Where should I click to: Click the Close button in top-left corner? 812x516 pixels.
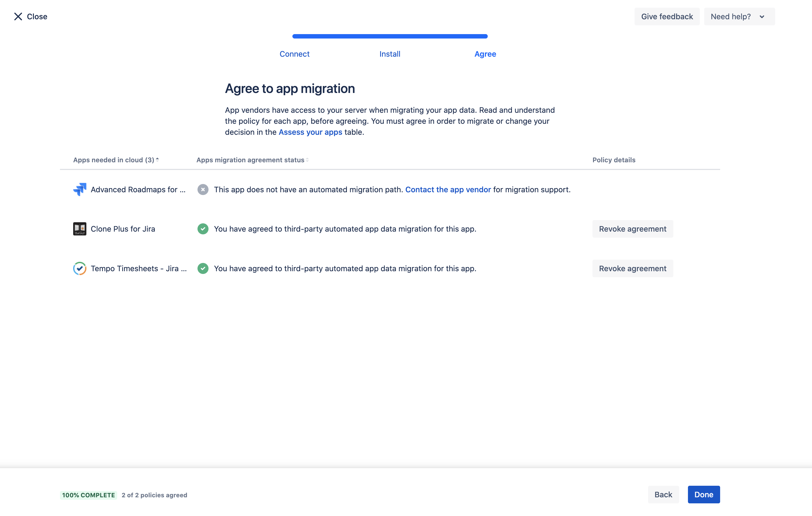30,17
